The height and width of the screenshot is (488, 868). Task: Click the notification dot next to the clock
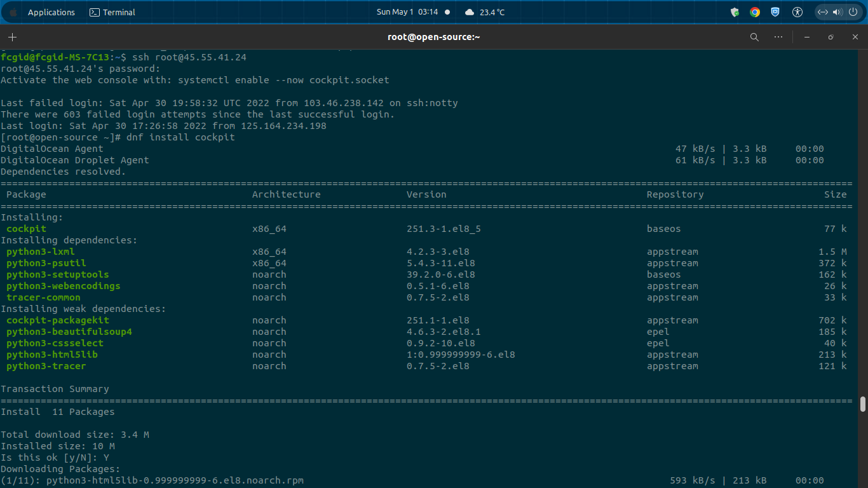[447, 12]
